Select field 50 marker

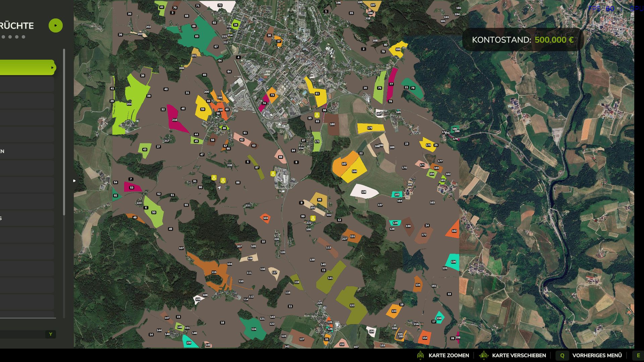(154, 212)
